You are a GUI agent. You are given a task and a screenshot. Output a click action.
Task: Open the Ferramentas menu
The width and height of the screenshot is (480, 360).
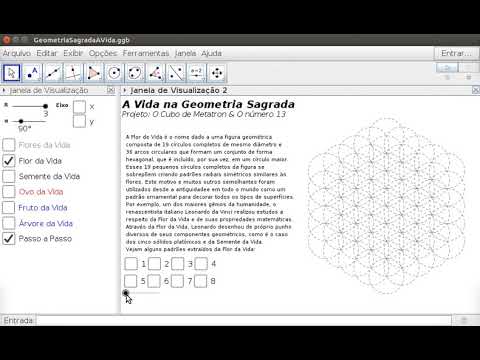point(146,53)
